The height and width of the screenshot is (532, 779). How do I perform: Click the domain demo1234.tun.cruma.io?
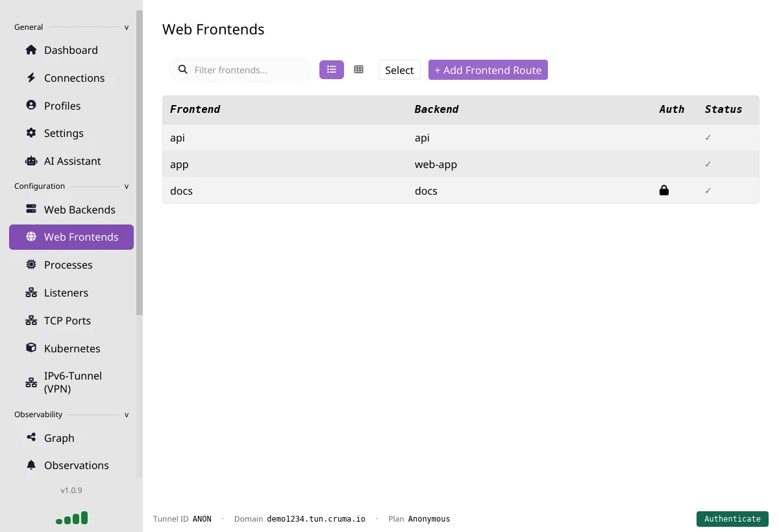(x=316, y=519)
